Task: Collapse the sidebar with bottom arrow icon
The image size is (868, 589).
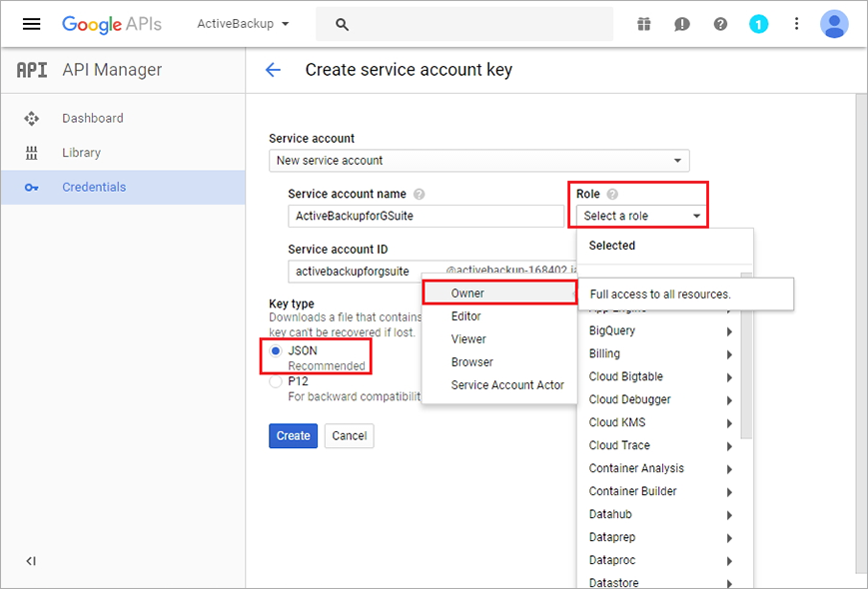Action: point(31,561)
